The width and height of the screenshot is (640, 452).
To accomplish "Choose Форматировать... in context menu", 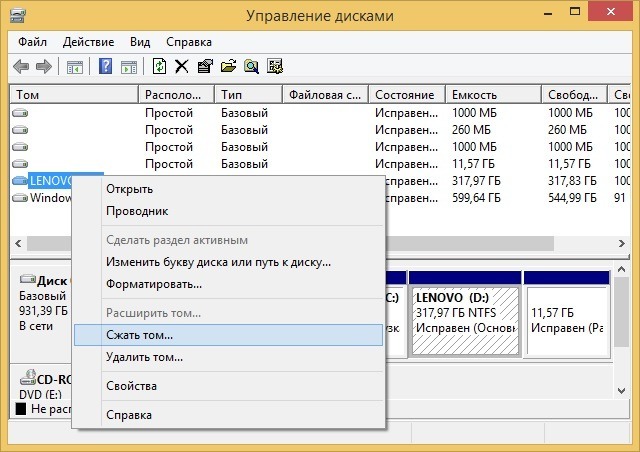I will pos(154,284).
